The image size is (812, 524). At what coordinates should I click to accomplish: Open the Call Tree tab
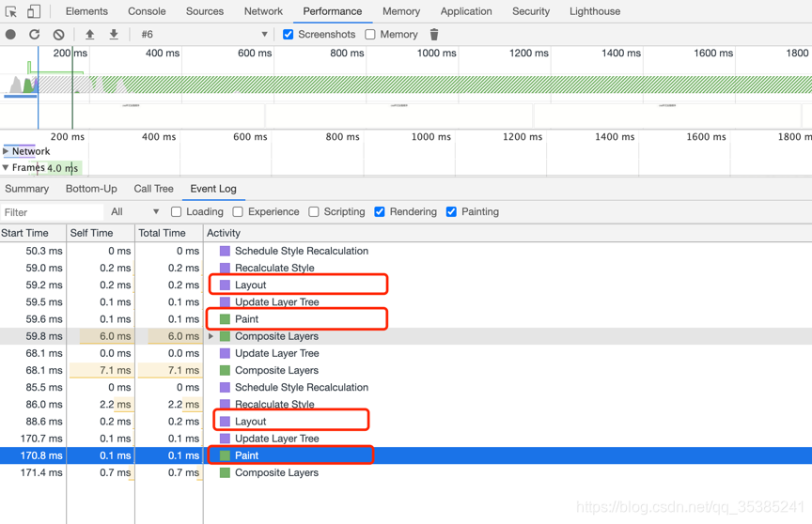(153, 189)
